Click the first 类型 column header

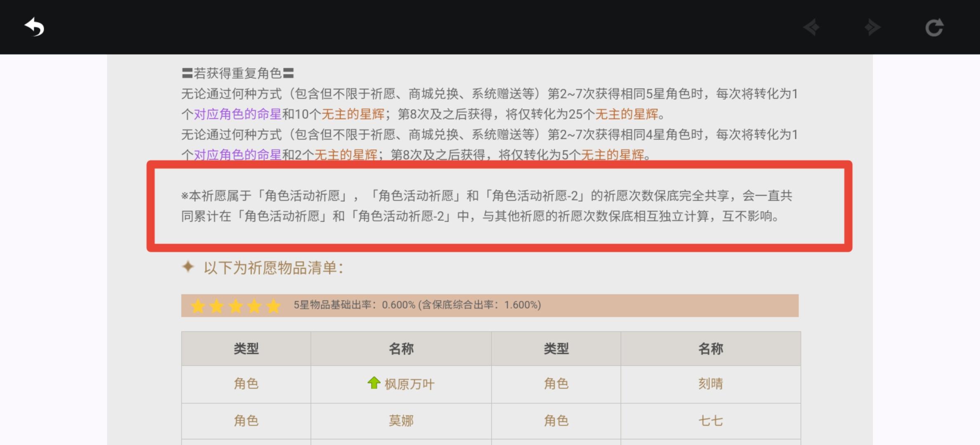click(246, 349)
